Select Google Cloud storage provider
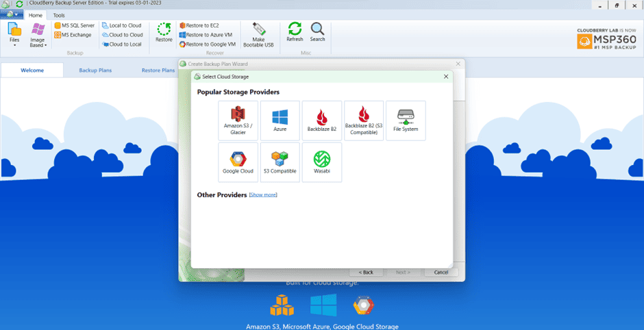Viewport: 644px width, 330px height. pos(238,162)
